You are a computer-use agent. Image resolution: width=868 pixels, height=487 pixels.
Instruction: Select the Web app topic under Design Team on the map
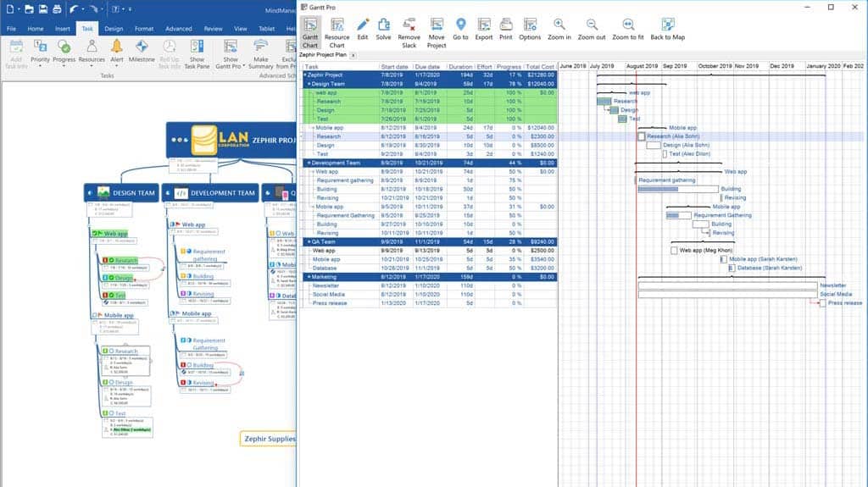pos(110,234)
